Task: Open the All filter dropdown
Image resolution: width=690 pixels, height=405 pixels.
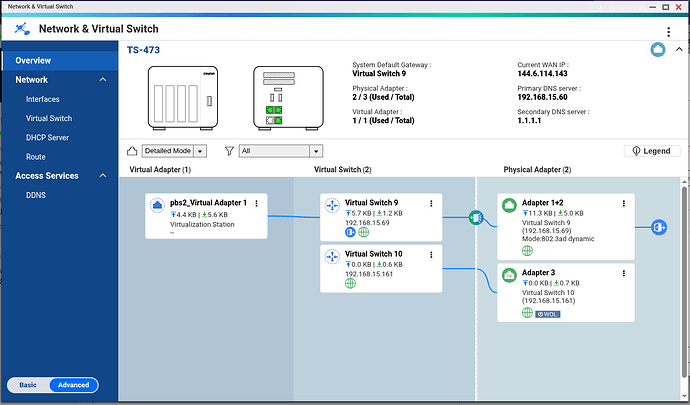Action: point(281,151)
